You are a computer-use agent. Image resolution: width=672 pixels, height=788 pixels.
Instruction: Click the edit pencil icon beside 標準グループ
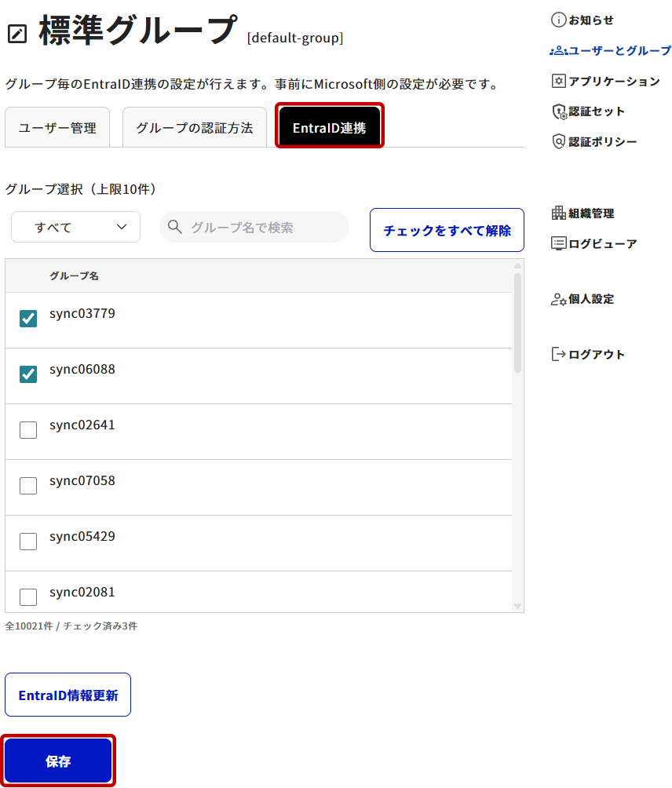[17, 35]
